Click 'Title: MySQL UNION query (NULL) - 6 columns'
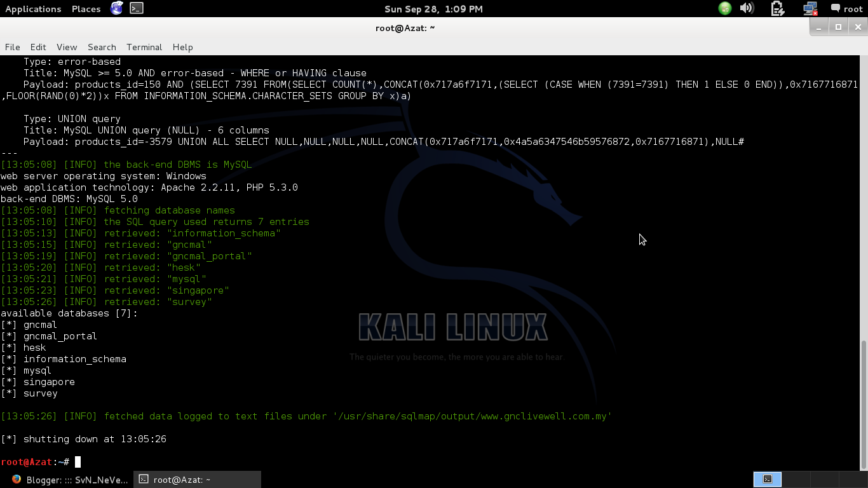 pos(146,130)
